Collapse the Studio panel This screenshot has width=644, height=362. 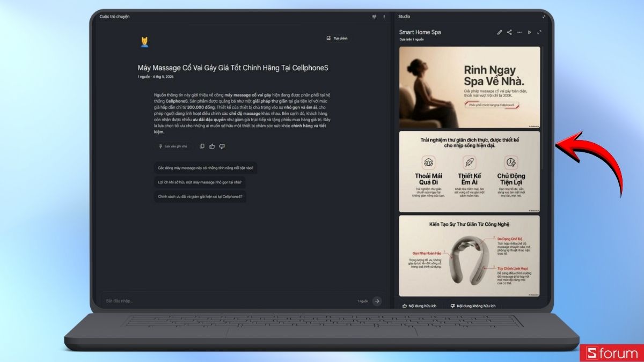[544, 17]
